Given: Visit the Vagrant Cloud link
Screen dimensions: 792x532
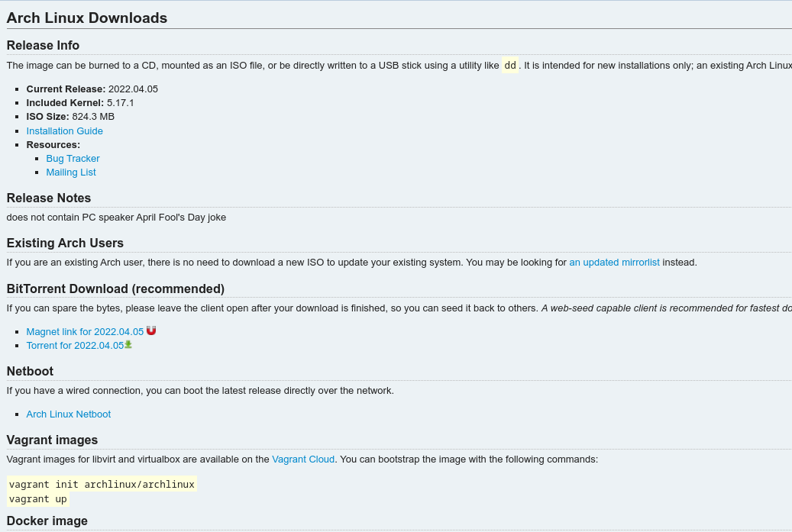Looking at the screenshot, I should 303,459.
